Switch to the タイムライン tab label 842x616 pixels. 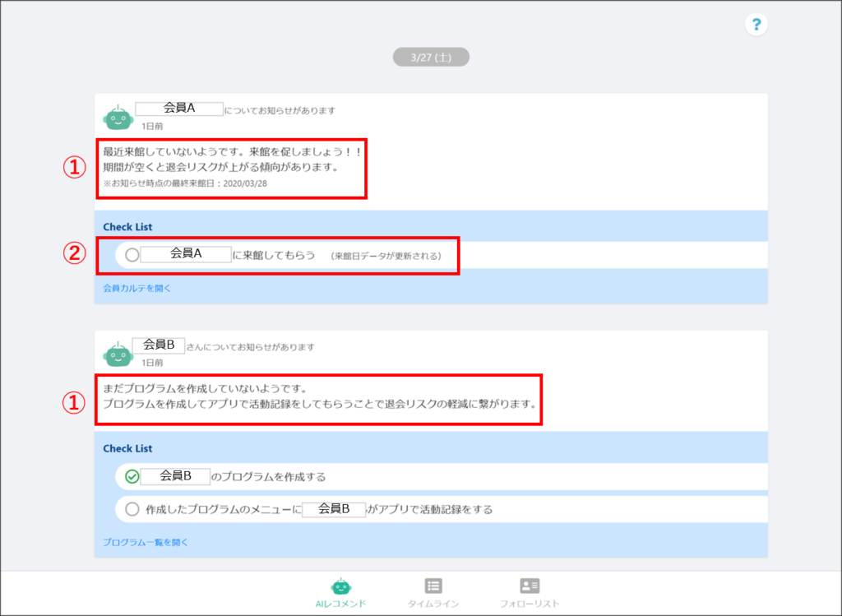pos(433,604)
